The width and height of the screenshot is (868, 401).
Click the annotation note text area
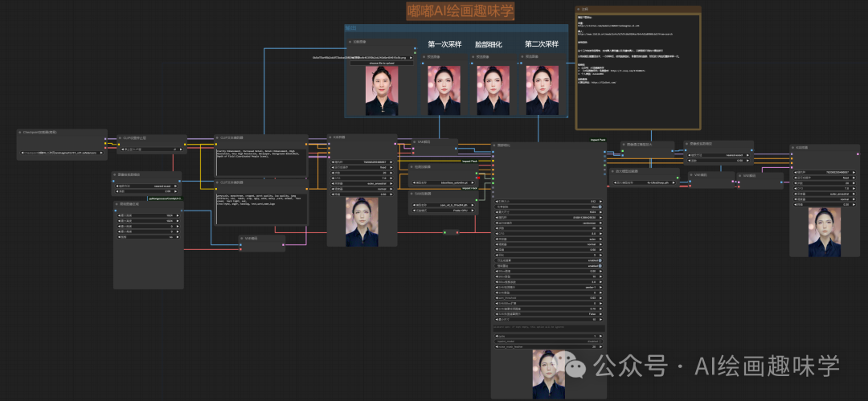pyautogui.click(x=637, y=72)
